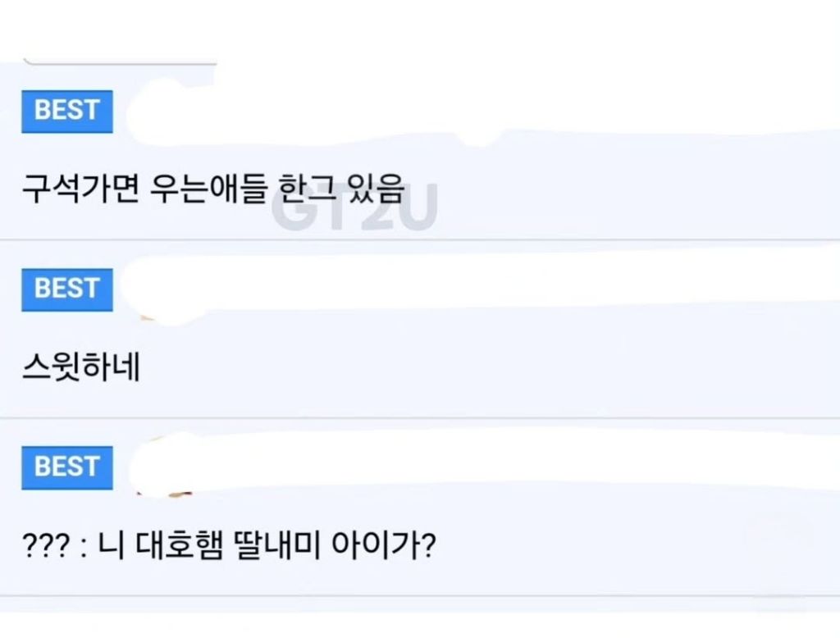Click the orange mark beside the second BEST badge
The width and height of the screenshot is (840, 638).
click(144, 316)
